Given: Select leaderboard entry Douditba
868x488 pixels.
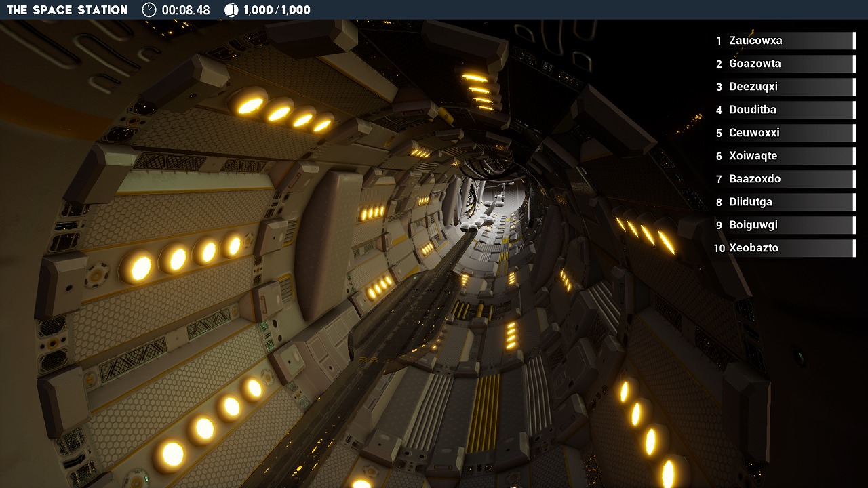Looking at the screenshot, I should pyautogui.click(x=784, y=110).
